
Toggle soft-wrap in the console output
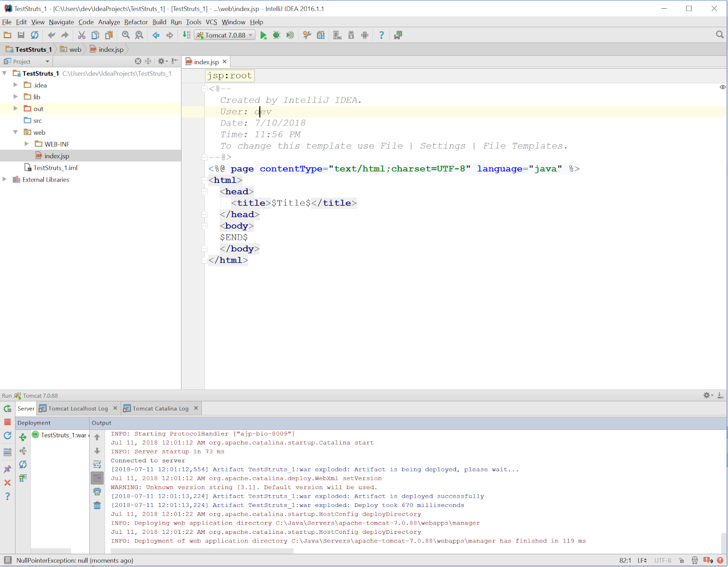point(97,465)
